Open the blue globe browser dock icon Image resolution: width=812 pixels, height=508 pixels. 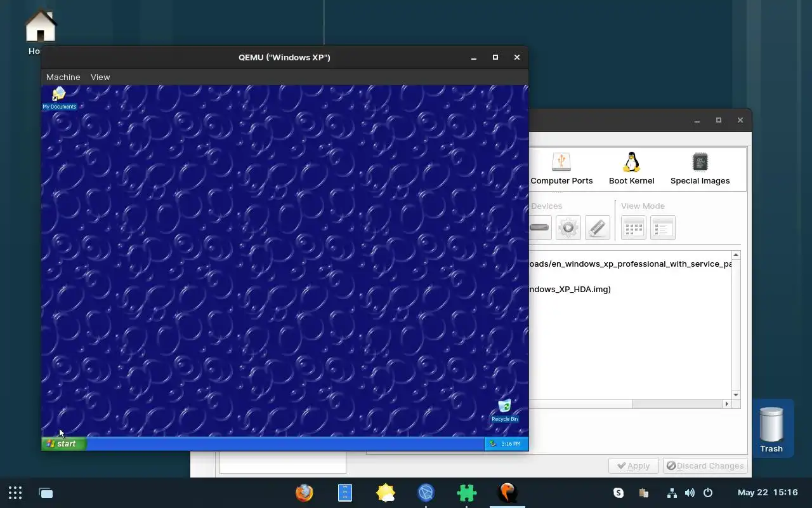point(426,493)
